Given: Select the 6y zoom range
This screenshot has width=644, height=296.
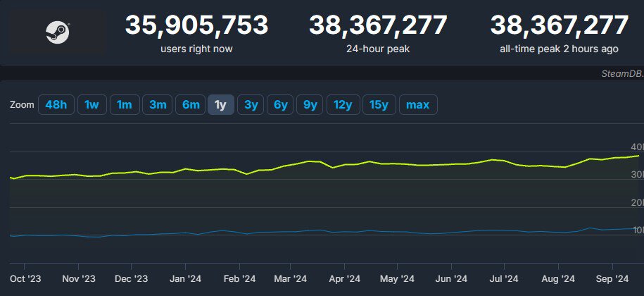Looking at the screenshot, I should (280, 105).
